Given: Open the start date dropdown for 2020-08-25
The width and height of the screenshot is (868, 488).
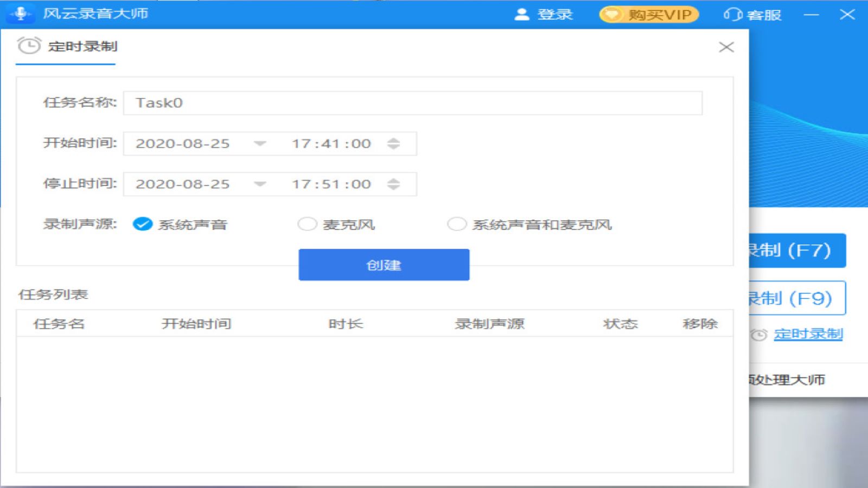Looking at the screenshot, I should (x=260, y=143).
